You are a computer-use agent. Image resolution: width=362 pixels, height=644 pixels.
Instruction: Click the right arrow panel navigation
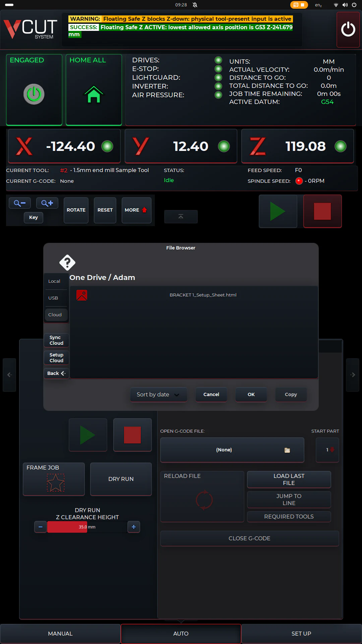point(353,375)
